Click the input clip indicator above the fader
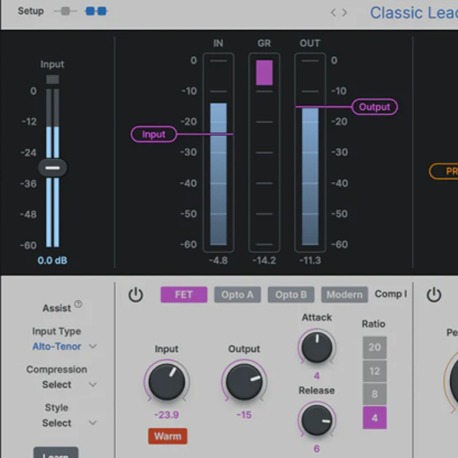 point(53,79)
